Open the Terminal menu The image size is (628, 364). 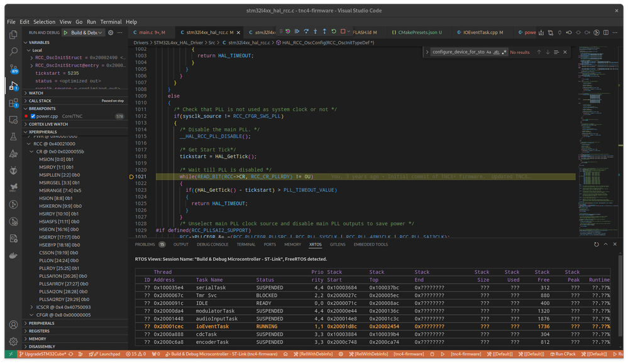(x=111, y=21)
